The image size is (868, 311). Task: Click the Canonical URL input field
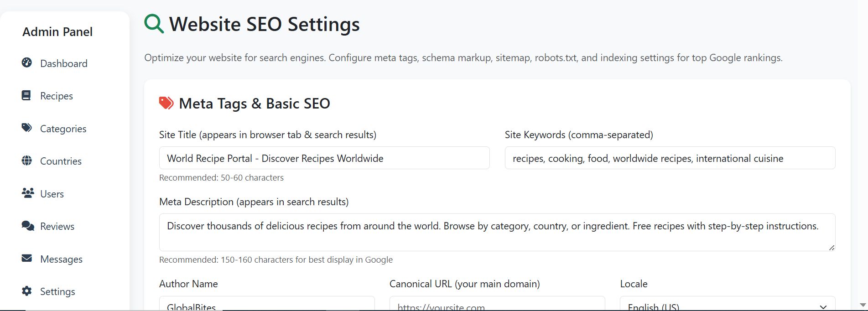tap(497, 305)
